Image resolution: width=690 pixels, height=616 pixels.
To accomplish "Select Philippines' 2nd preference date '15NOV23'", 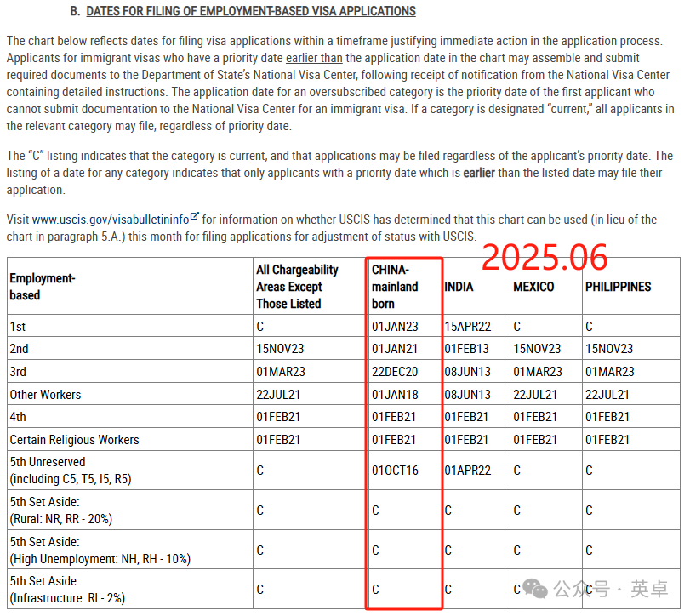I will 609,349.
